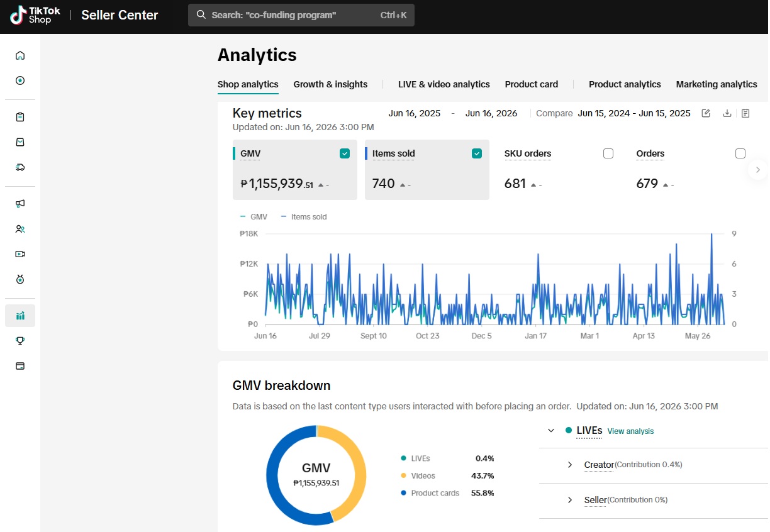Click the Videos legend color dot

[x=403, y=476]
